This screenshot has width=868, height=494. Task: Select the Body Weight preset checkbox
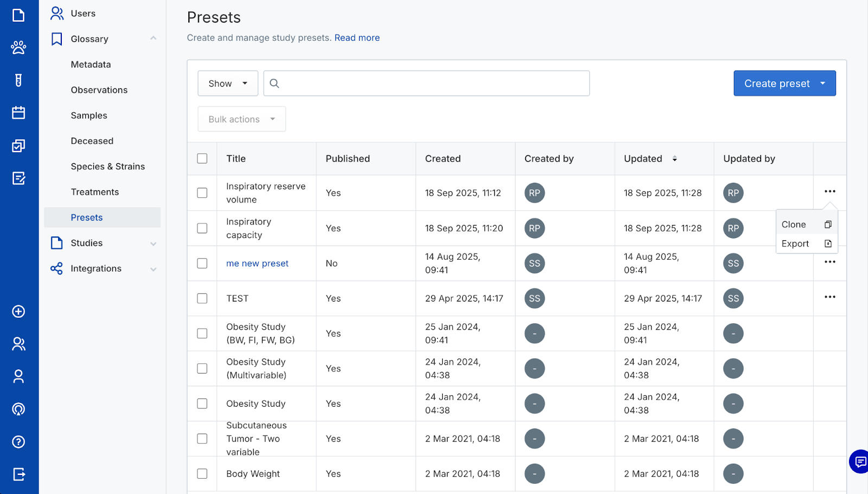pyautogui.click(x=202, y=473)
